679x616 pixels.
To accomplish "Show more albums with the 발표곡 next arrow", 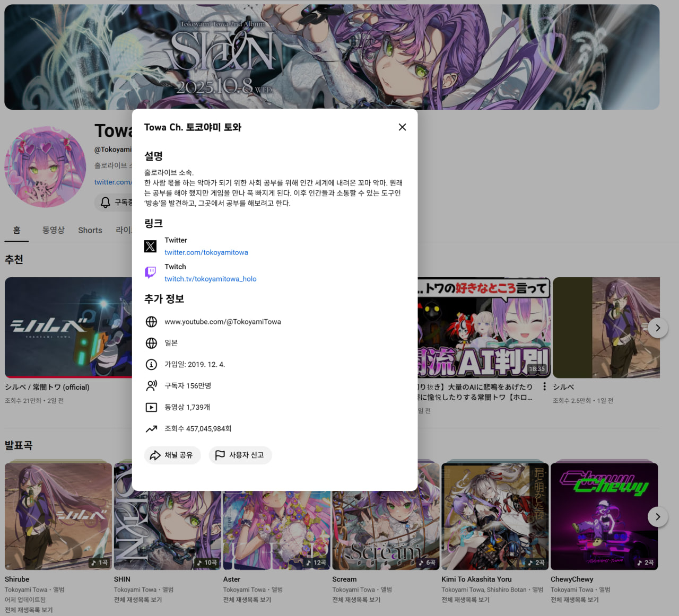I will (x=658, y=517).
